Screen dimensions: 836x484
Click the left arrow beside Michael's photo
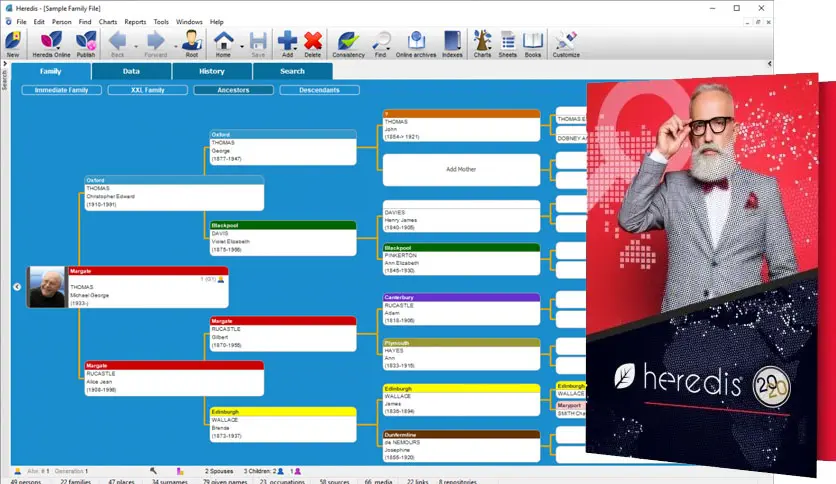pos(17,287)
